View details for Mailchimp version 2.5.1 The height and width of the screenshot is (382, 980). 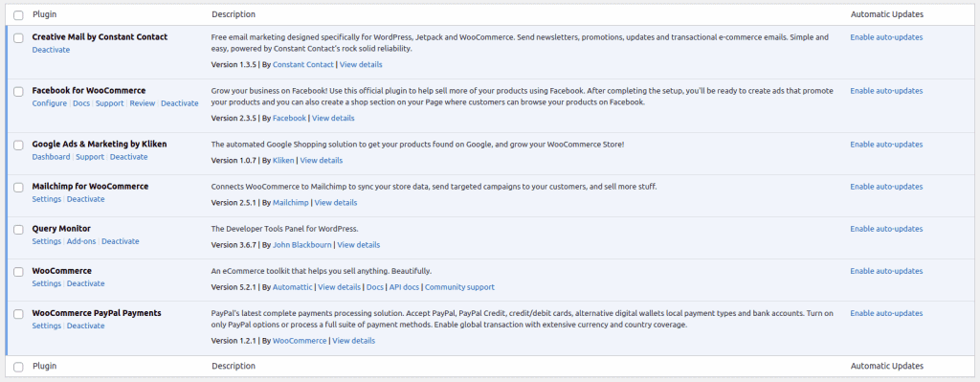[336, 203]
